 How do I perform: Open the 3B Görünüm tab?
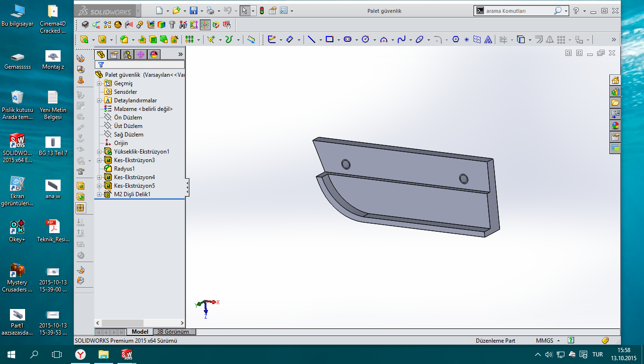point(173,332)
